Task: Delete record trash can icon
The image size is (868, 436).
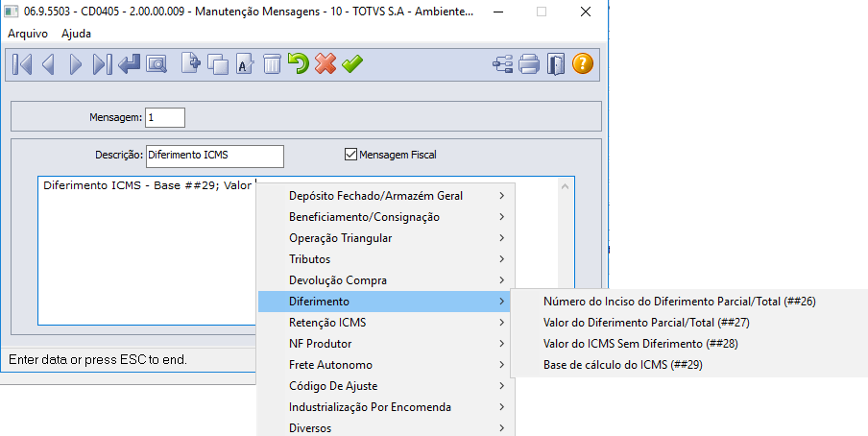Action: point(272,64)
